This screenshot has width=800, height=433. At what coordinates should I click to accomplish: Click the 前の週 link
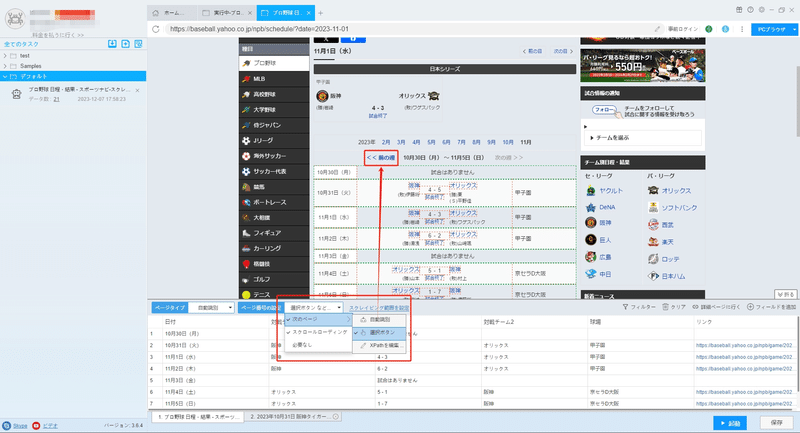(381, 158)
